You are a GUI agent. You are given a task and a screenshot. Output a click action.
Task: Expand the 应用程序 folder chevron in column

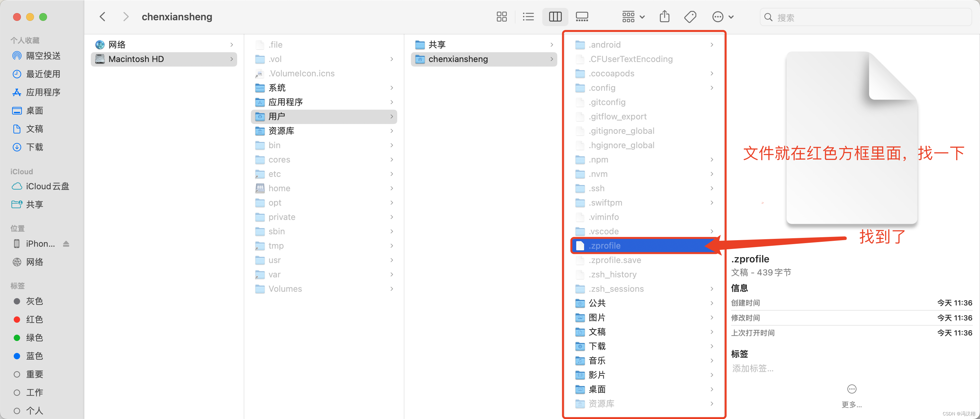click(391, 102)
